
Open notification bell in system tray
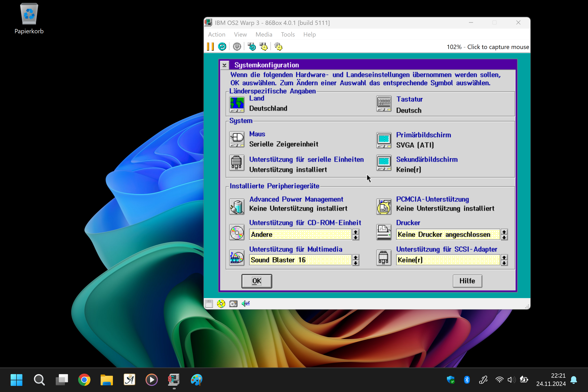click(x=574, y=380)
